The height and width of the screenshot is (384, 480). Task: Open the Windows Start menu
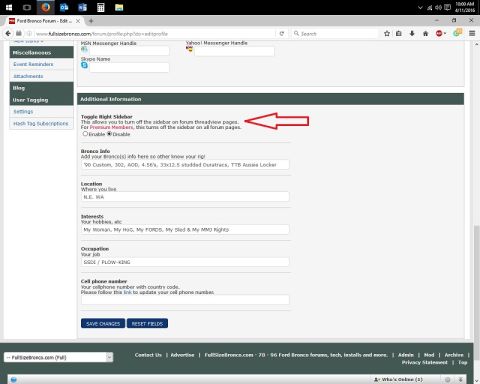pos(9,7)
